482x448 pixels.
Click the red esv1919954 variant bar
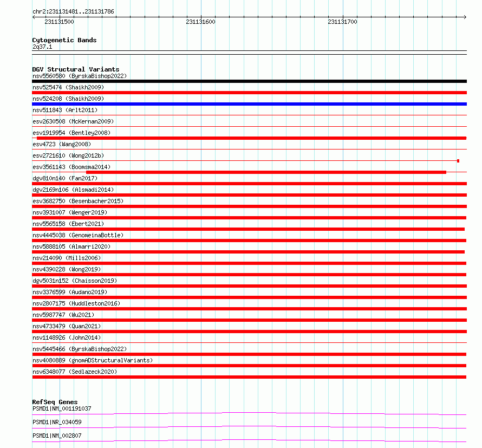click(x=251, y=138)
